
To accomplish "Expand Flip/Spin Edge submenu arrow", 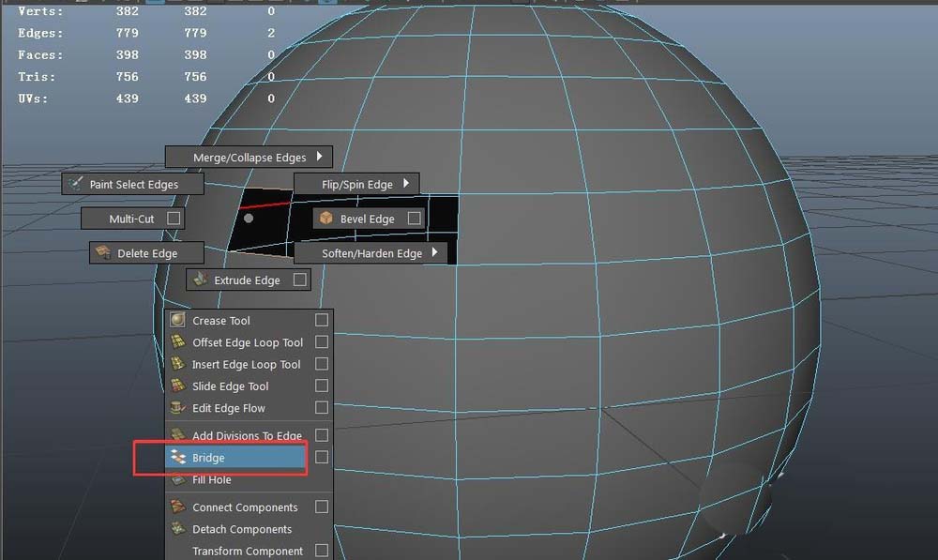I will 406,183.
